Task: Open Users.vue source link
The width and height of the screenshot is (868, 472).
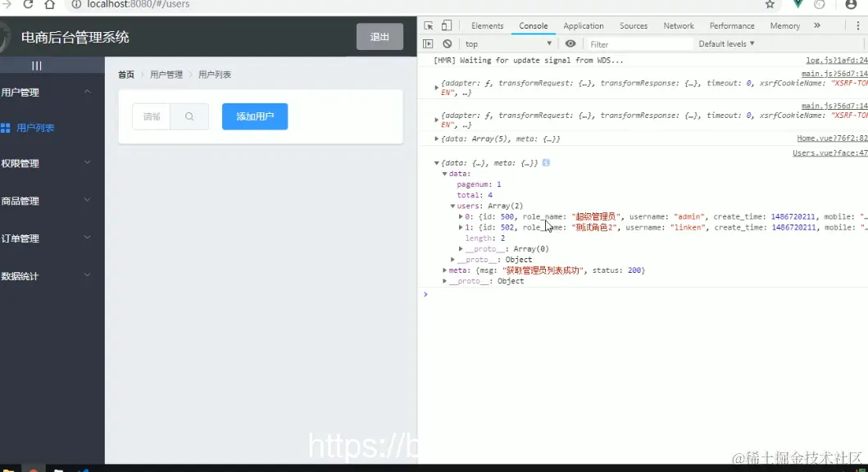Action: click(829, 152)
